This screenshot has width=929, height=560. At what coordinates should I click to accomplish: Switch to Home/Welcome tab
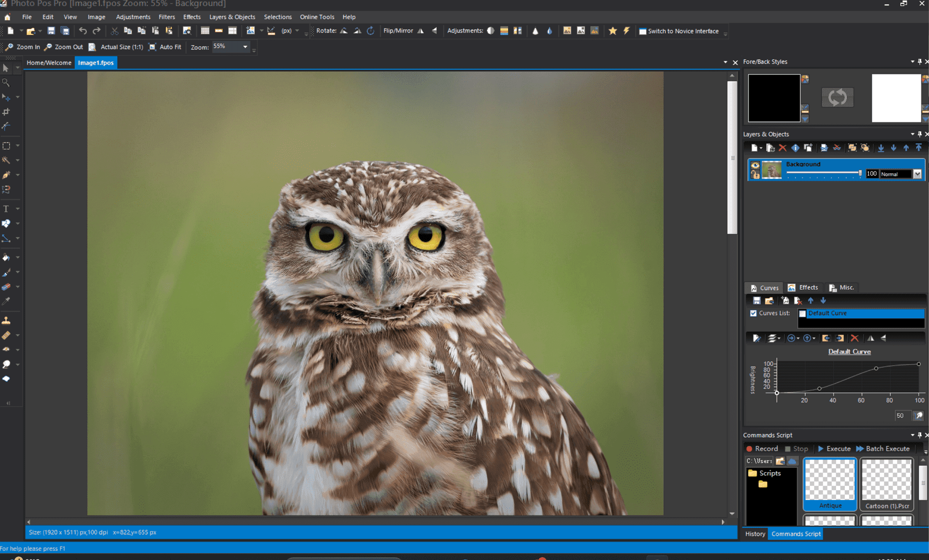tap(49, 62)
